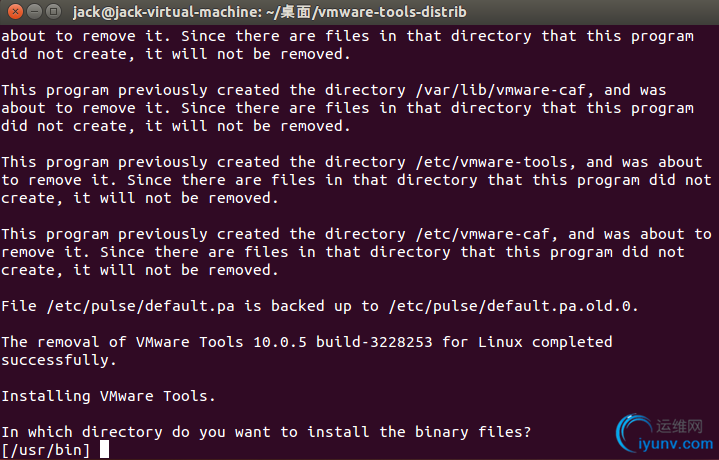Click the 'Installing VMware Tools.' line
The width and height of the screenshot is (719, 460).
click(x=108, y=396)
